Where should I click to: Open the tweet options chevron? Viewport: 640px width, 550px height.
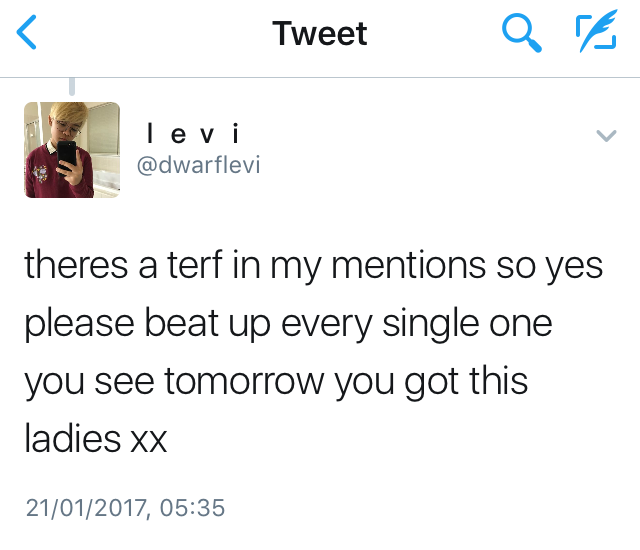605,135
